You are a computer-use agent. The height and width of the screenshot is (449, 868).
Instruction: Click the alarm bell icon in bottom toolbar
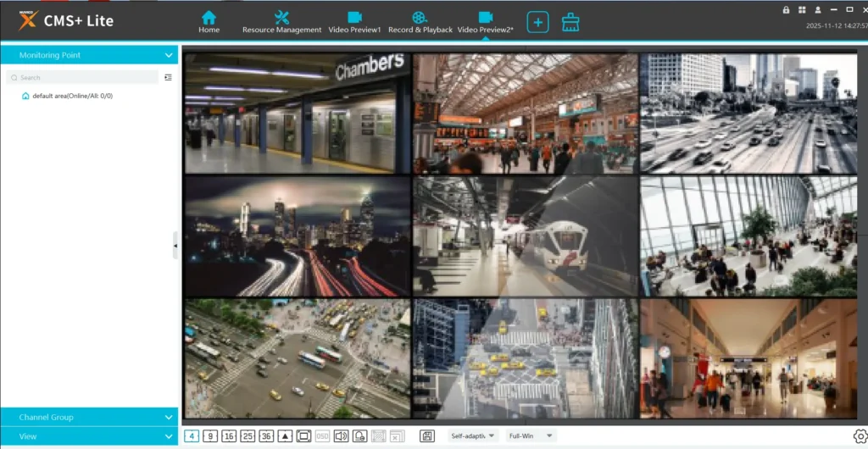pos(359,436)
